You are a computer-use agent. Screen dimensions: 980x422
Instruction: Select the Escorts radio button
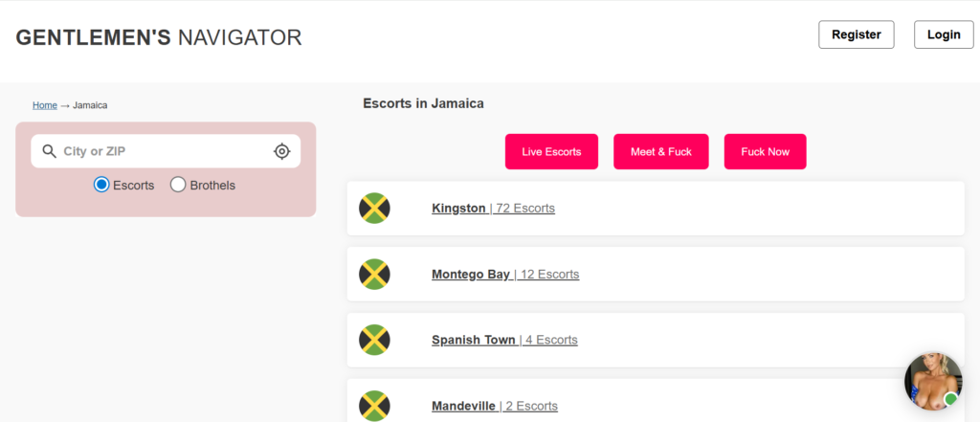pyautogui.click(x=101, y=185)
